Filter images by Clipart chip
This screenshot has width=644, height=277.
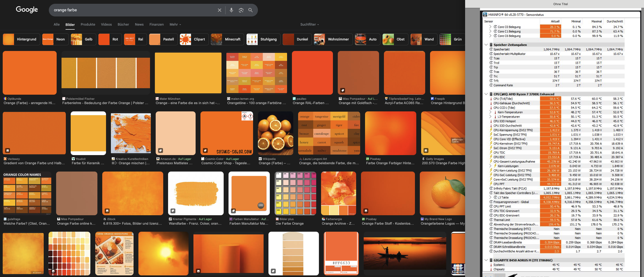194,39
